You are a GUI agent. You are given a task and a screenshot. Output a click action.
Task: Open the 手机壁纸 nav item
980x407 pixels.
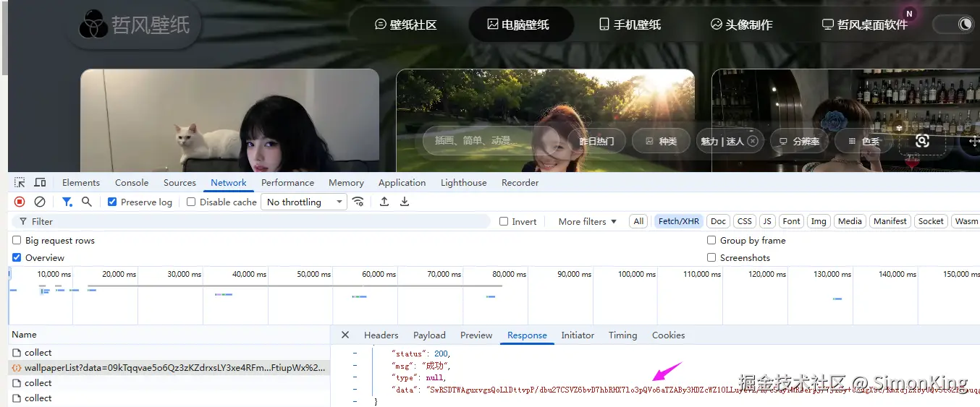tap(630, 25)
